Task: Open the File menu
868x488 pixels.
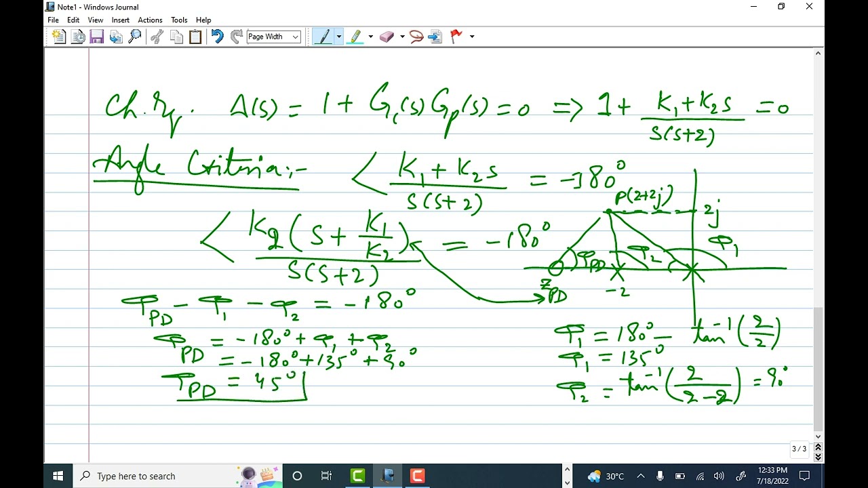Action: coord(53,20)
